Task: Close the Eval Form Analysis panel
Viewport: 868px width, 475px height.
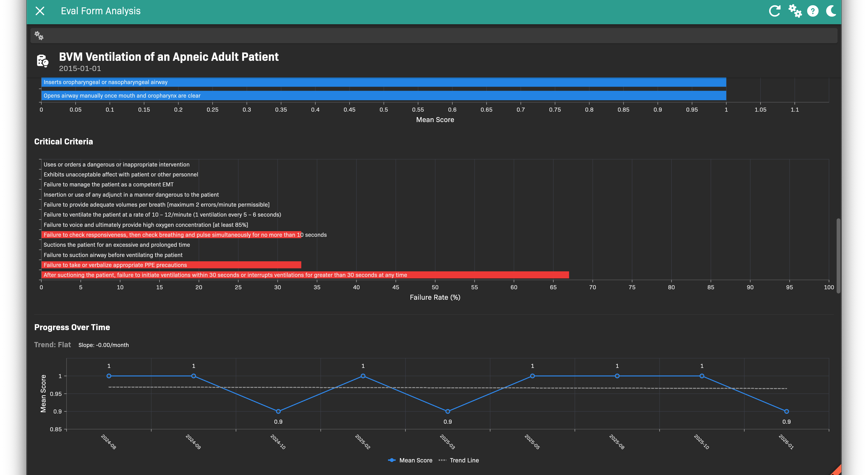Action: (x=40, y=11)
